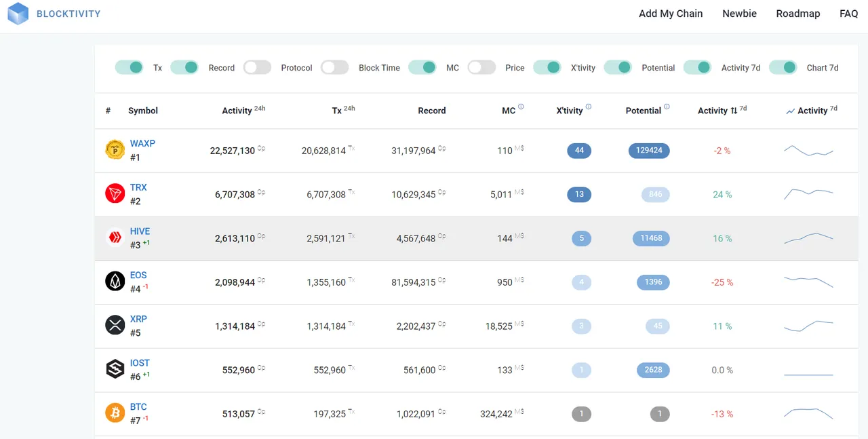
Task: Toggle the Chart 7d column switch
Action: pos(783,67)
